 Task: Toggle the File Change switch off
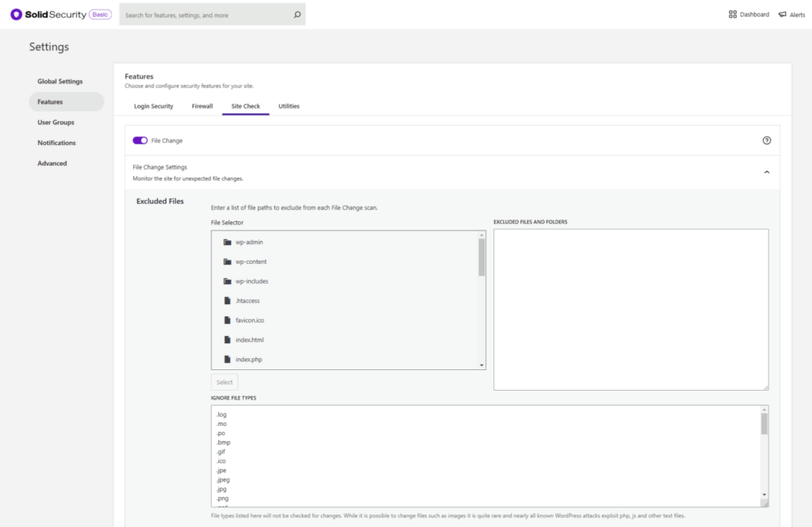[140, 140]
